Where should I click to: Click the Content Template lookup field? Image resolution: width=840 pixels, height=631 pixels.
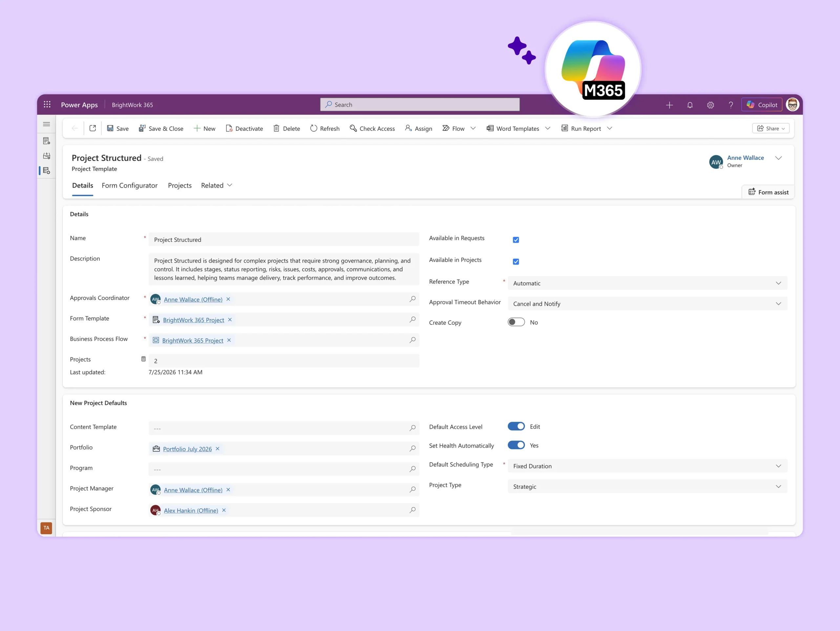pyautogui.click(x=284, y=428)
